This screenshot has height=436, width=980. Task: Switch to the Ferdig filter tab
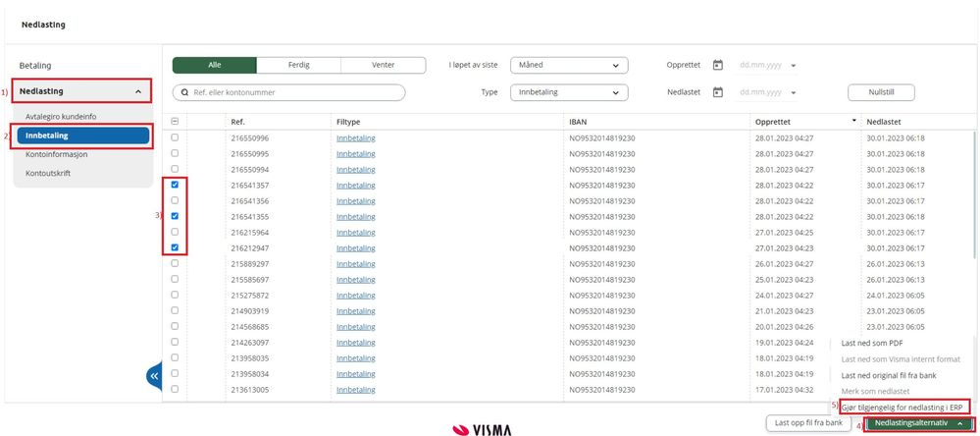(299, 65)
